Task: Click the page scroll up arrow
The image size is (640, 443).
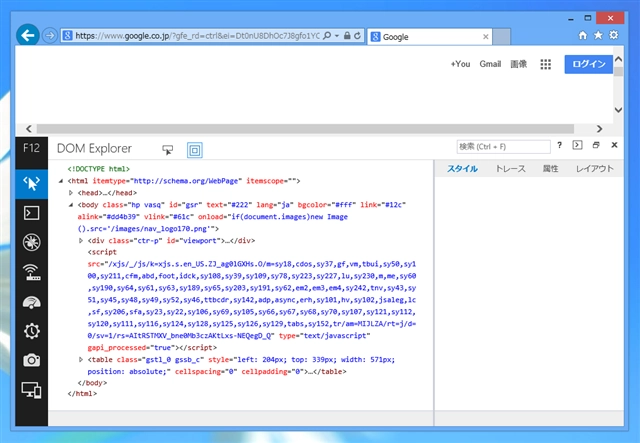Action: point(618,60)
